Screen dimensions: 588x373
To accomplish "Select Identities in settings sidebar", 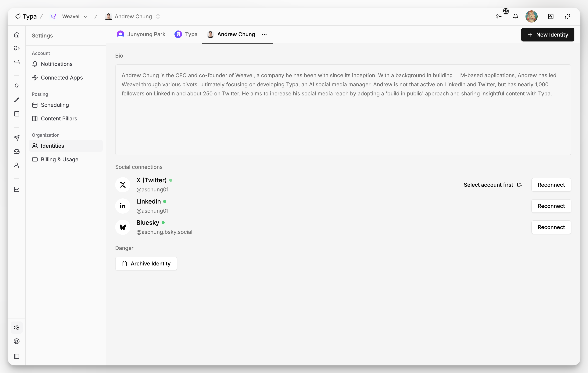I will click(66, 146).
